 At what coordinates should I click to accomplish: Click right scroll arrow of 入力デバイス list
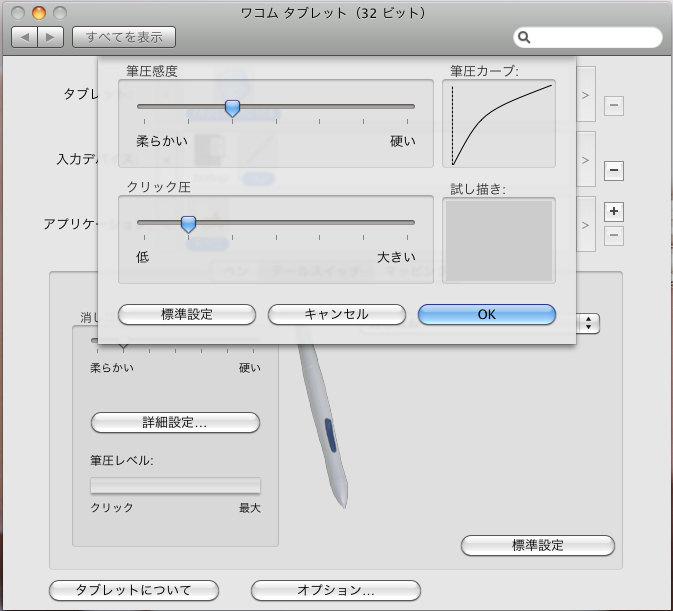coord(585,160)
